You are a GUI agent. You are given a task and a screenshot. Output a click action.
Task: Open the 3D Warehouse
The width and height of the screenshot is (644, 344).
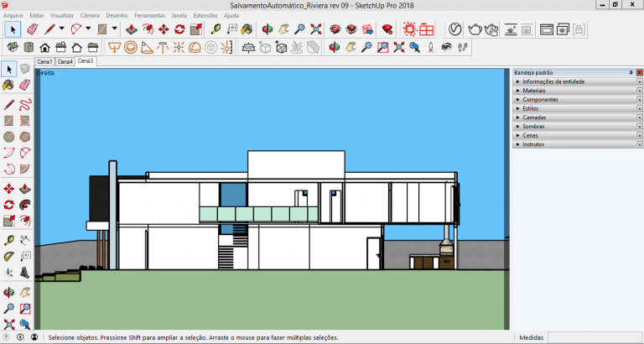click(x=335, y=29)
